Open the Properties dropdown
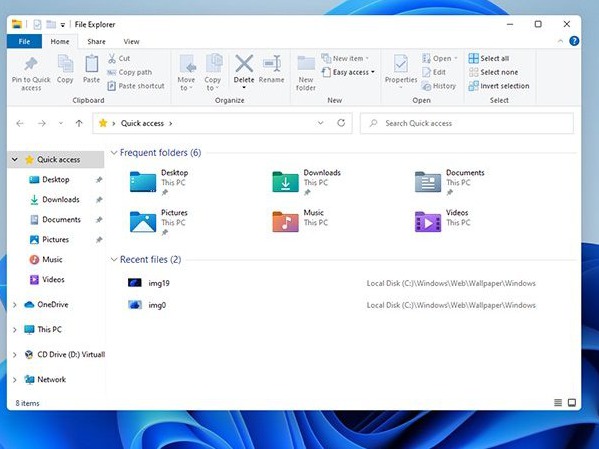The image size is (599, 449). coord(401,88)
